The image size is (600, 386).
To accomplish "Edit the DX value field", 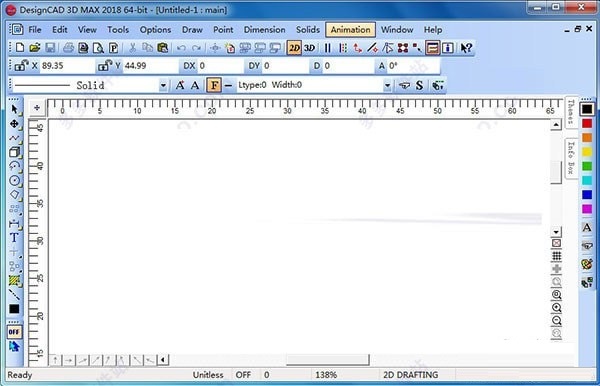I will (220, 66).
